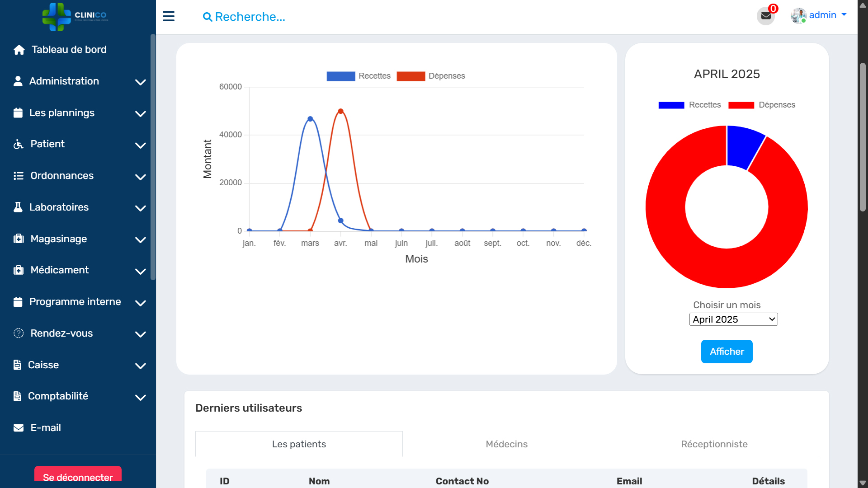Toggle Dépenses series in line chart legend
Viewport: 868px width, 488px height.
click(430, 76)
